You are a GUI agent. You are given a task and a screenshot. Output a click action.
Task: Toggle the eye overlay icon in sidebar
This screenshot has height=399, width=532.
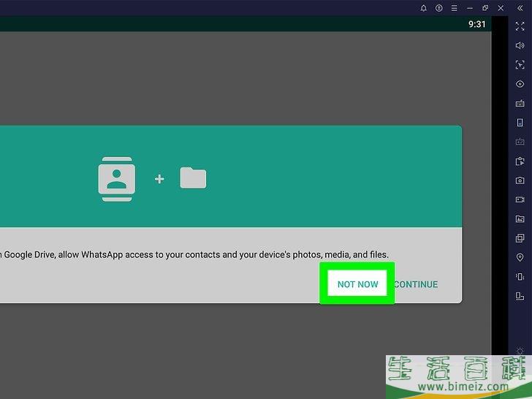(520, 84)
